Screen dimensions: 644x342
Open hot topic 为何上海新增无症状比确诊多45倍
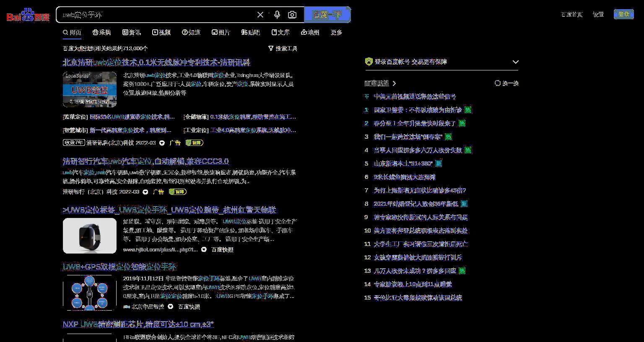(420, 190)
